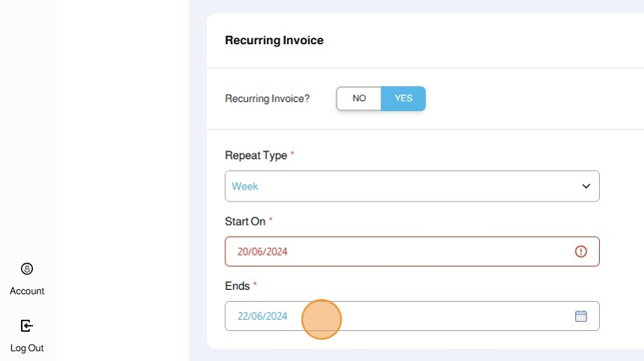Set Recurring Invoice toggle to NO
The image size is (644, 361).
click(x=359, y=98)
